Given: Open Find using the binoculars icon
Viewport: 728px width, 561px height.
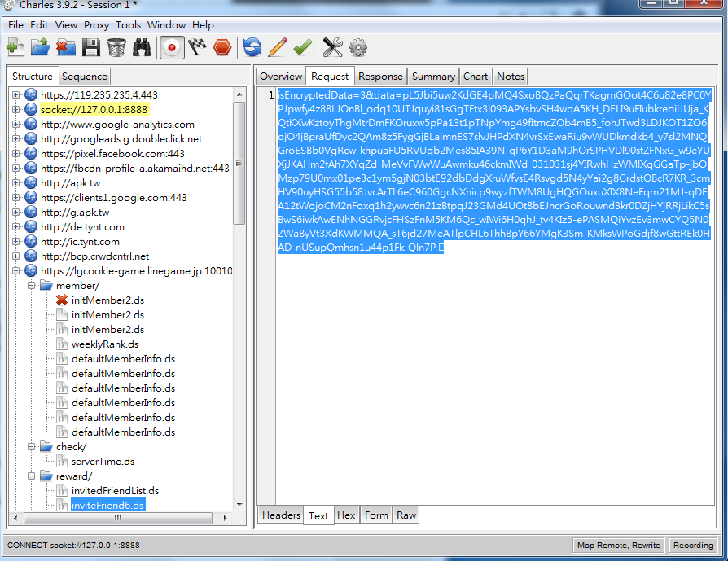Looking at the screenshot, I should click(x=141, y=48).
